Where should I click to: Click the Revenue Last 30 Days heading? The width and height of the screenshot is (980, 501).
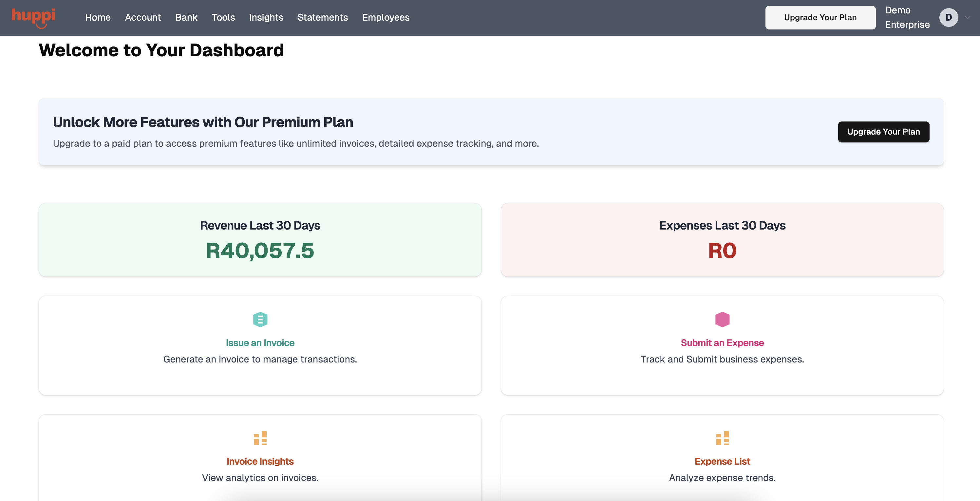pos(260,225)
